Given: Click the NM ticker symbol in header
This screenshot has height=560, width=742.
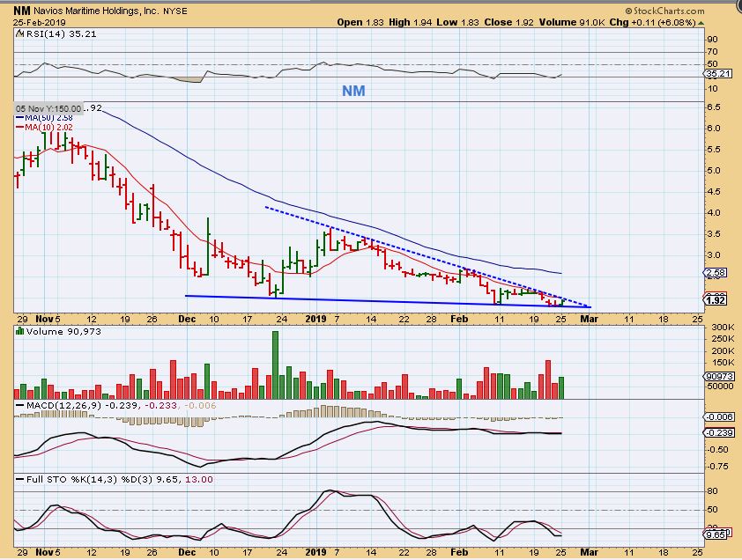Looking at the screenshot, I should point(22,11).
